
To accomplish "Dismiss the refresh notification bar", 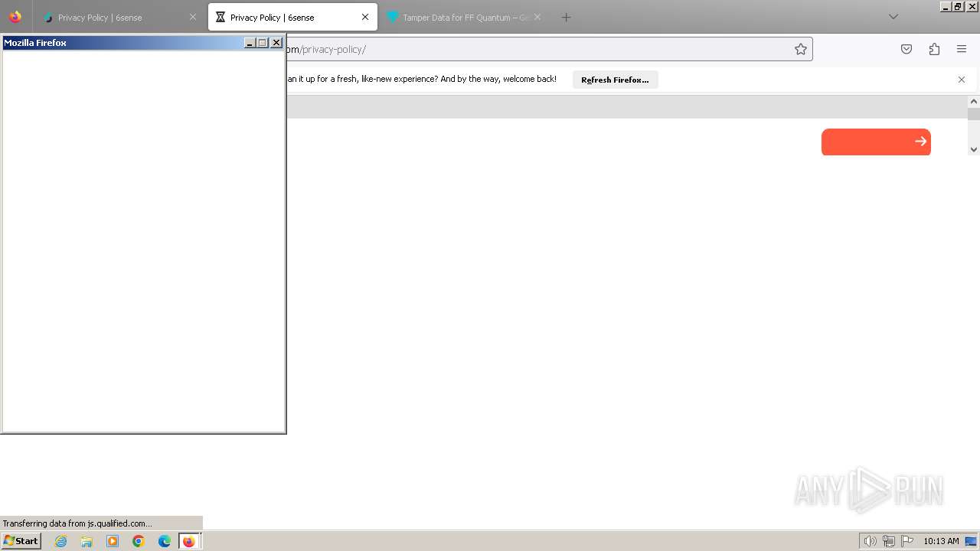I will [962, 80].
